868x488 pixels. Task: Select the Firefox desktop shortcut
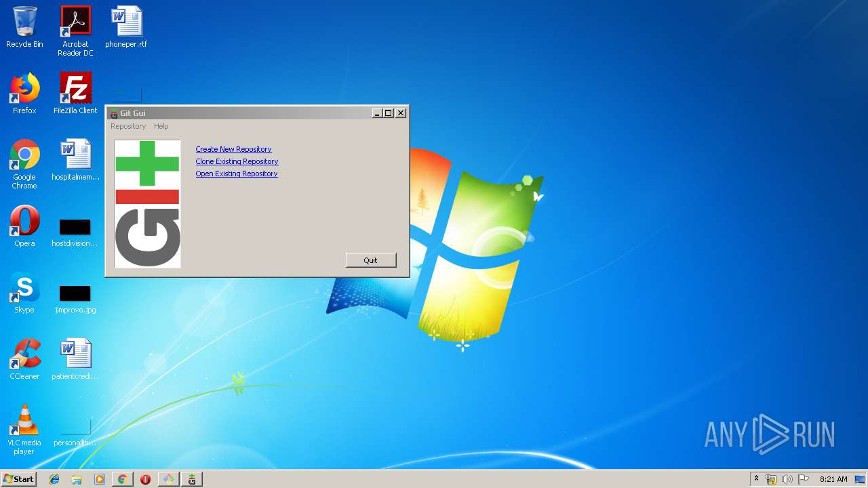(x=24, y=94)
